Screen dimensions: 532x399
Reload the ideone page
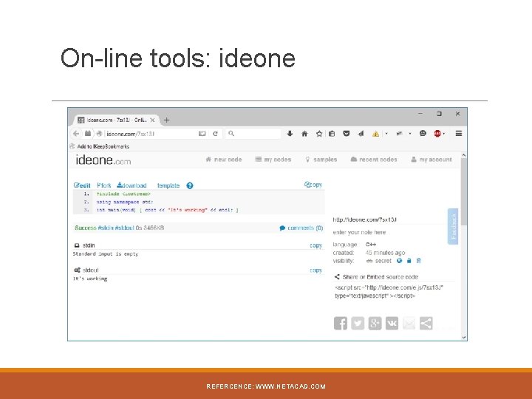[x=215, y=134]
